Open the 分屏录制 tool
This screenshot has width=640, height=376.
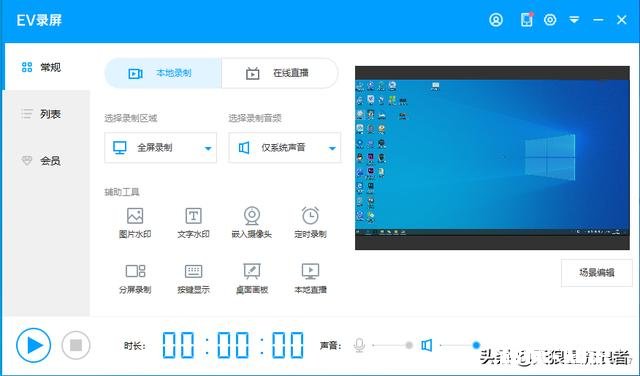135,278
